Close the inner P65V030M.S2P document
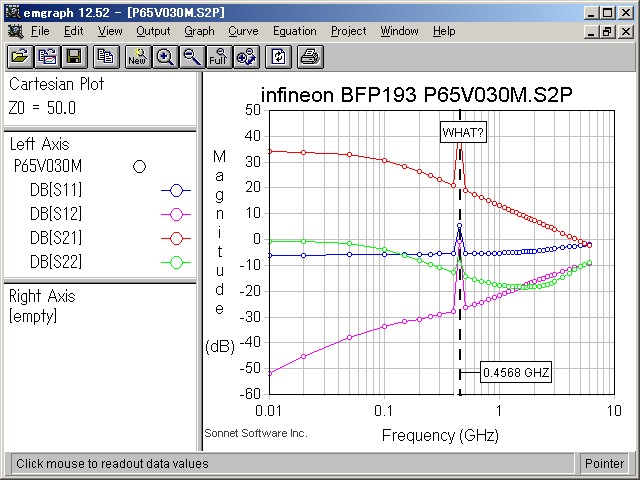The image size is (640, 480). 626,31
